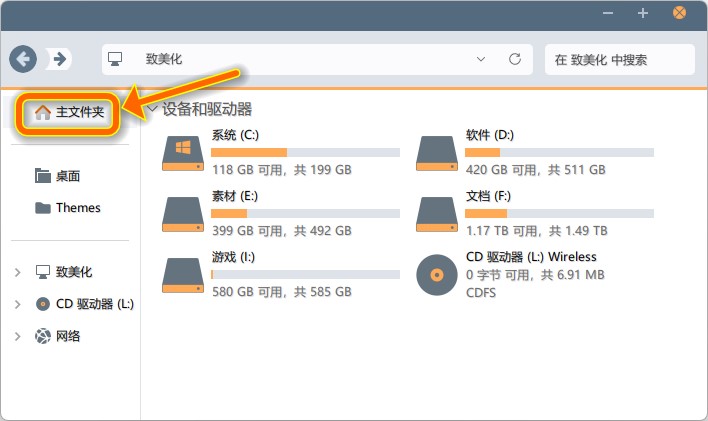The width and height of the screenshot is (708, 421).
Task: Select the 游戏 (I:) drive icon
Action: point(183,274)
